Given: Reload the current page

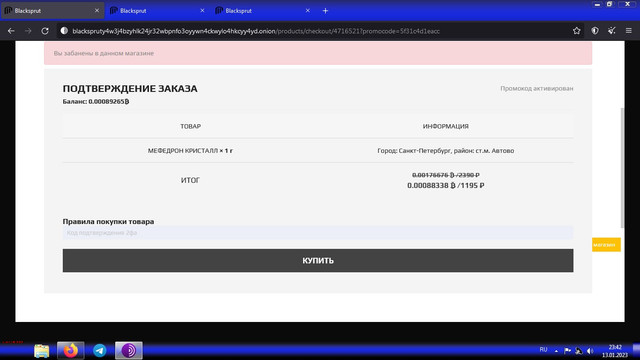Looking at the screenshot, I should click(x=45, y=31).
